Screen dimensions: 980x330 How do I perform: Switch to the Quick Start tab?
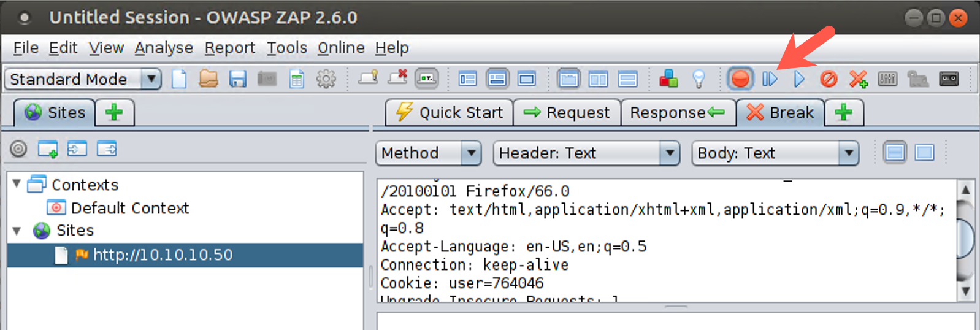(449, 113)
